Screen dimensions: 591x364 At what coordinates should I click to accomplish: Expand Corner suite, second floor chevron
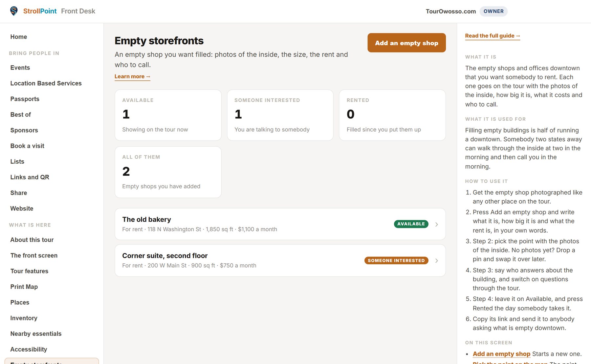point(436,261)
